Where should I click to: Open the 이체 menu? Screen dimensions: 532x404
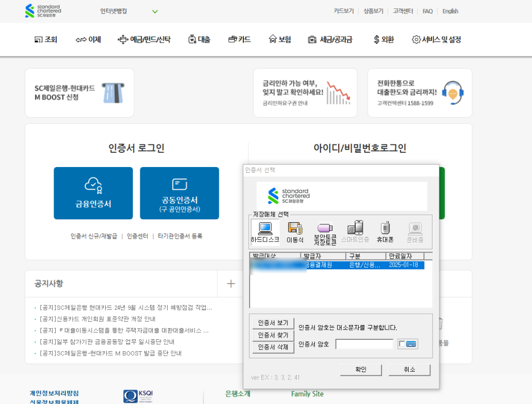click(88, 40)
